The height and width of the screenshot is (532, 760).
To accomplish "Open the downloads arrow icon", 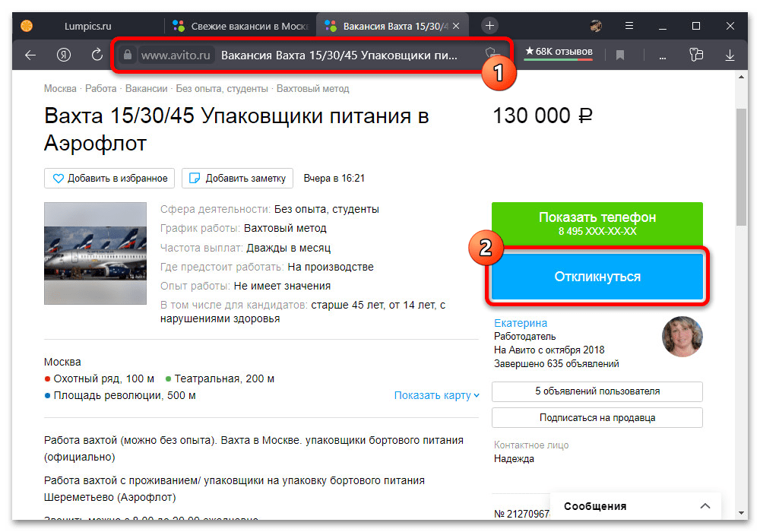I will click(730, 55).
